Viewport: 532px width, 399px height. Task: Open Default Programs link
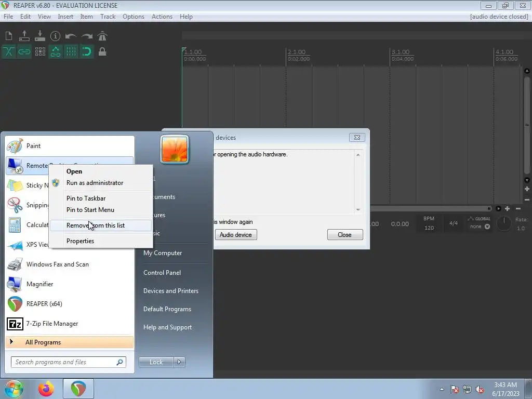pyautogui.click(x=167, y=310)
